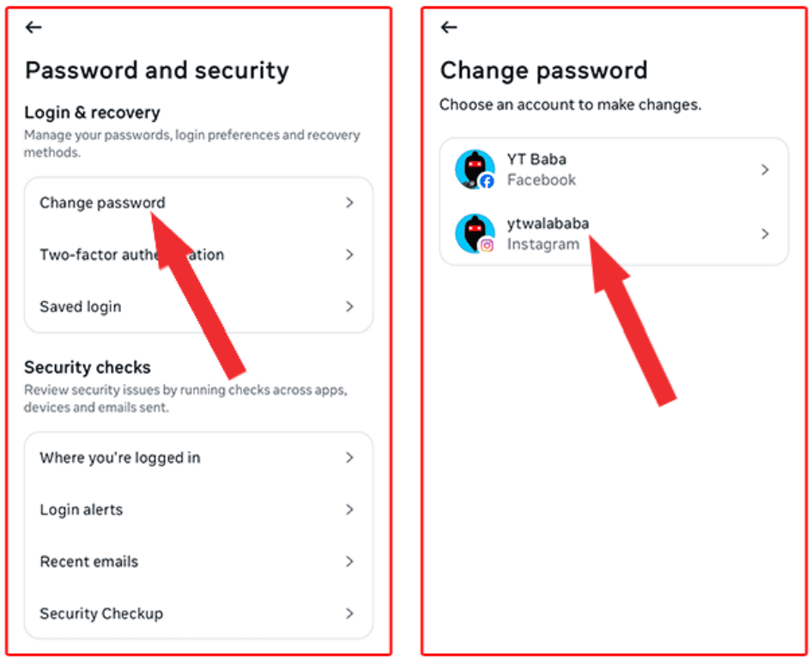Click chevron beside YT Baba account
This screenshot has height=659, width=812.
tap(765, 170)
